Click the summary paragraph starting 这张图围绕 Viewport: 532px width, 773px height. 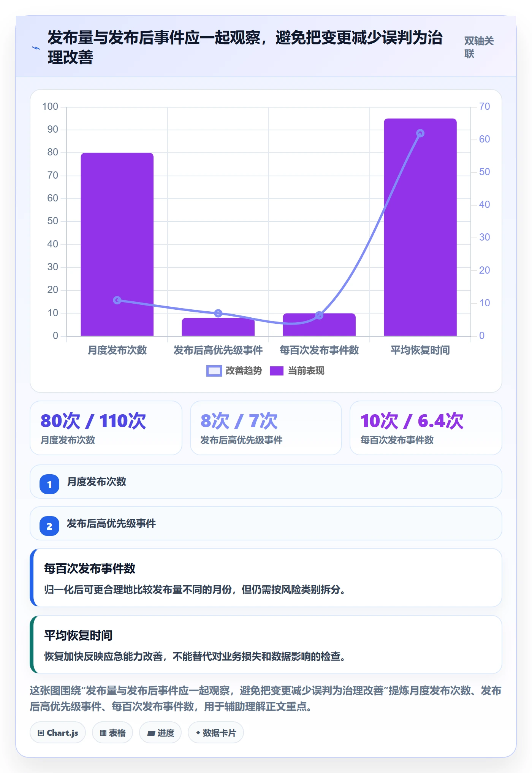point(266,699)
